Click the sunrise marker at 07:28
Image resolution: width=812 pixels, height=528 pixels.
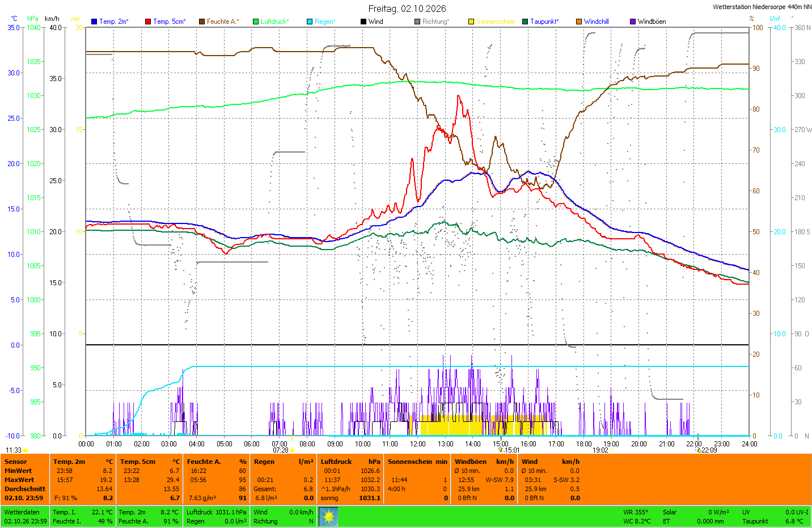[x=292, y=450]
